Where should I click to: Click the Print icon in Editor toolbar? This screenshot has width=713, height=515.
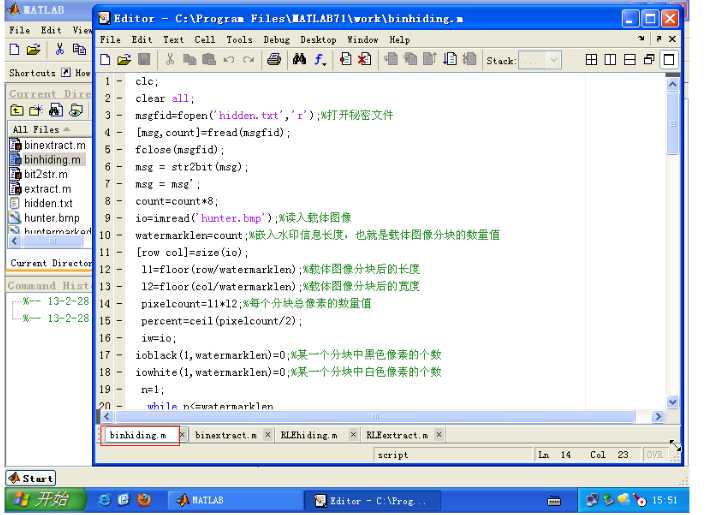274,60
